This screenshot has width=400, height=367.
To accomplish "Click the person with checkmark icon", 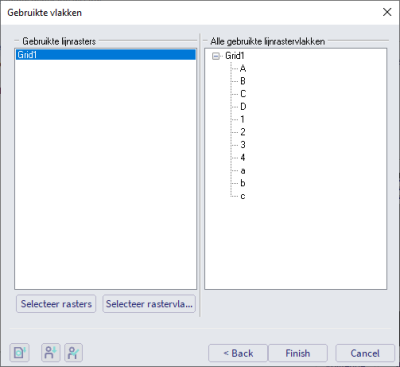I will click(73, 353).
